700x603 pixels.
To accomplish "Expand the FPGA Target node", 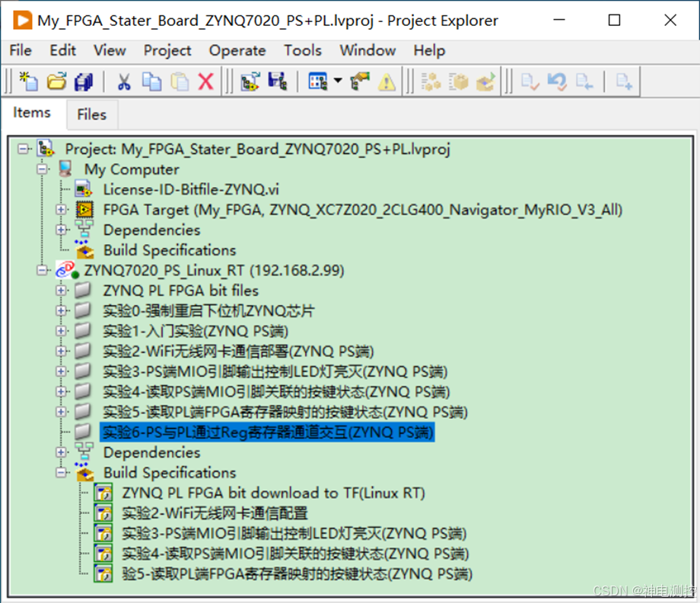I will 61,210.
